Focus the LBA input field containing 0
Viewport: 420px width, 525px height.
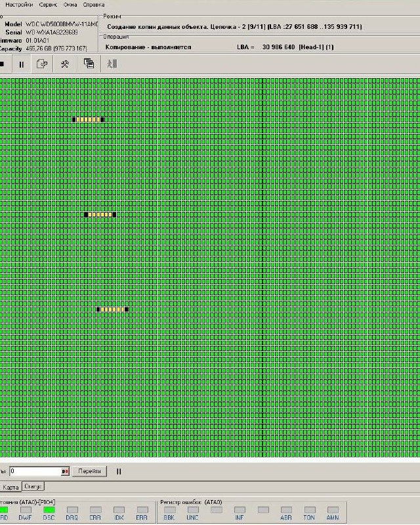35,471
